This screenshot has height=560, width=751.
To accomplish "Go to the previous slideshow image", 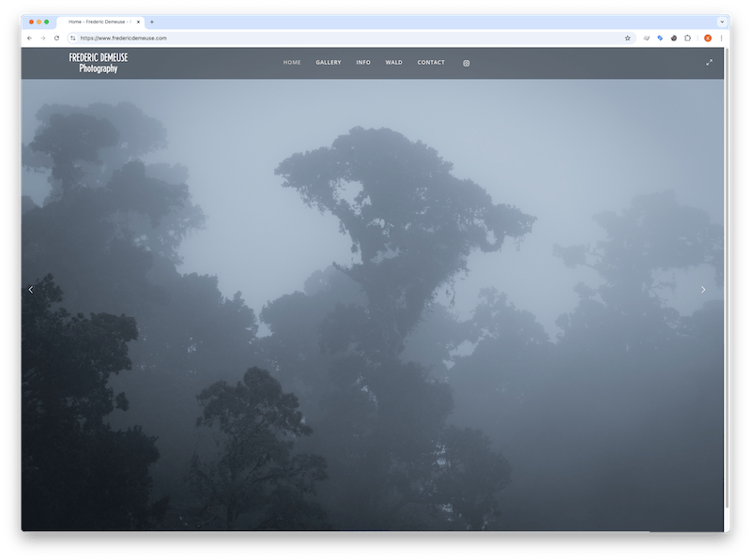I will pyautogui.click(x=31, y=290).
